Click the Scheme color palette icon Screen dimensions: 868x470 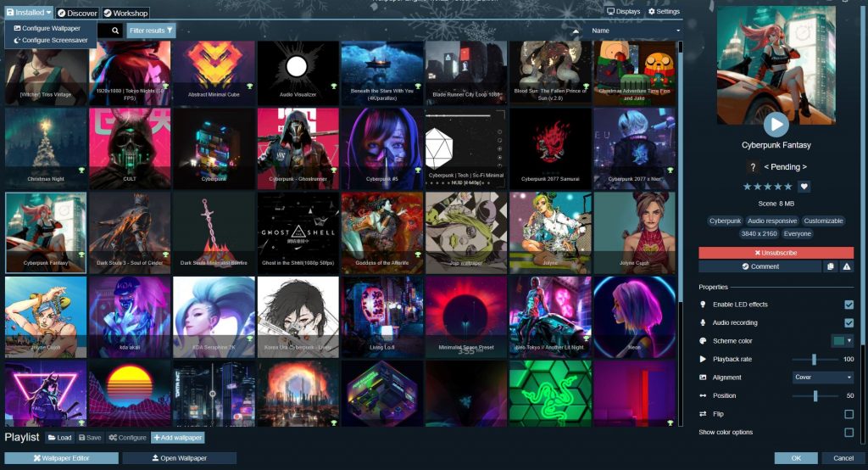click(x=703, y=341)
